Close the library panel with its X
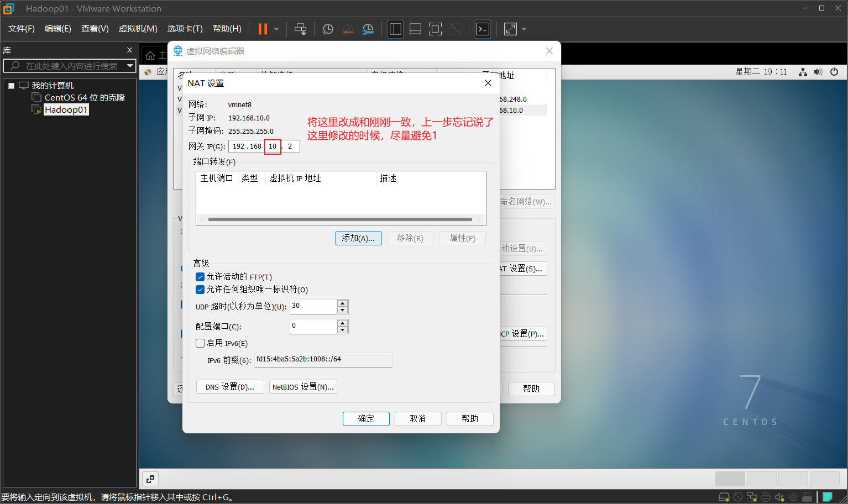The image size is (848, 504). click(130, 50)
